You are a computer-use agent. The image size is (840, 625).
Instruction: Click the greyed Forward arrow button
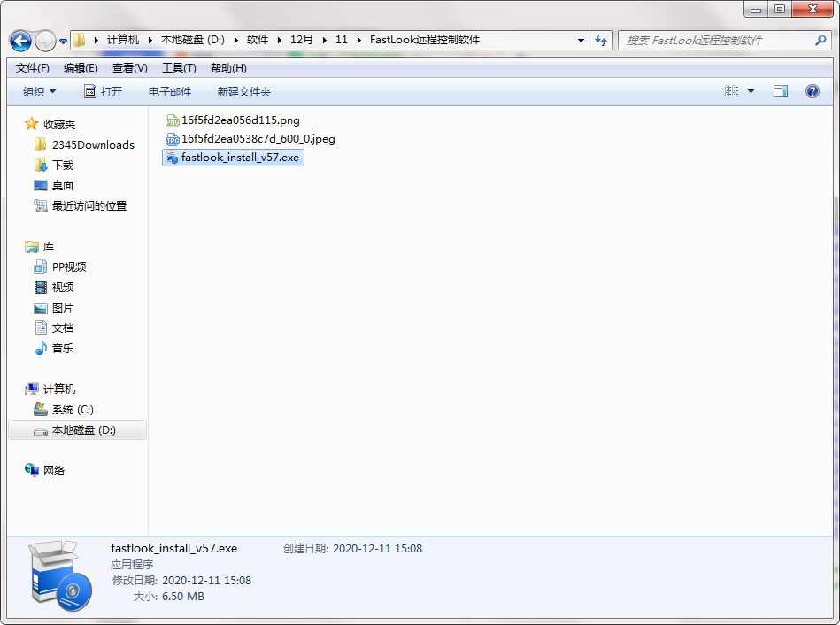click(45, 41)
